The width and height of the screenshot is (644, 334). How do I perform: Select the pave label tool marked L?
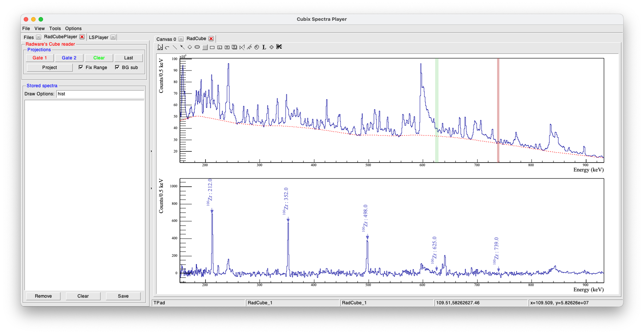click(220, 47)
